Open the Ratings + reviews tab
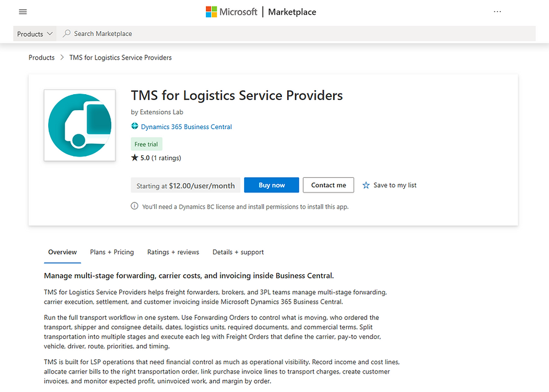The height and width of the screenshot is (392, 549). (173, 252)
